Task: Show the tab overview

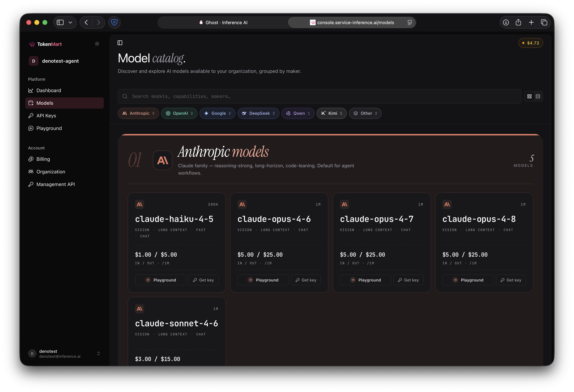Action: click(x=544, y=22)
